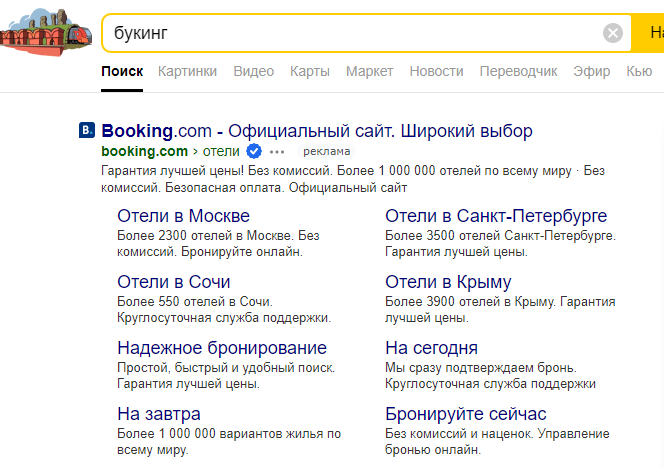Open the 'Бронируйте сейчас' sitelink
The width and height of the screenshot is (664, 469).
[x=466, y=414]
